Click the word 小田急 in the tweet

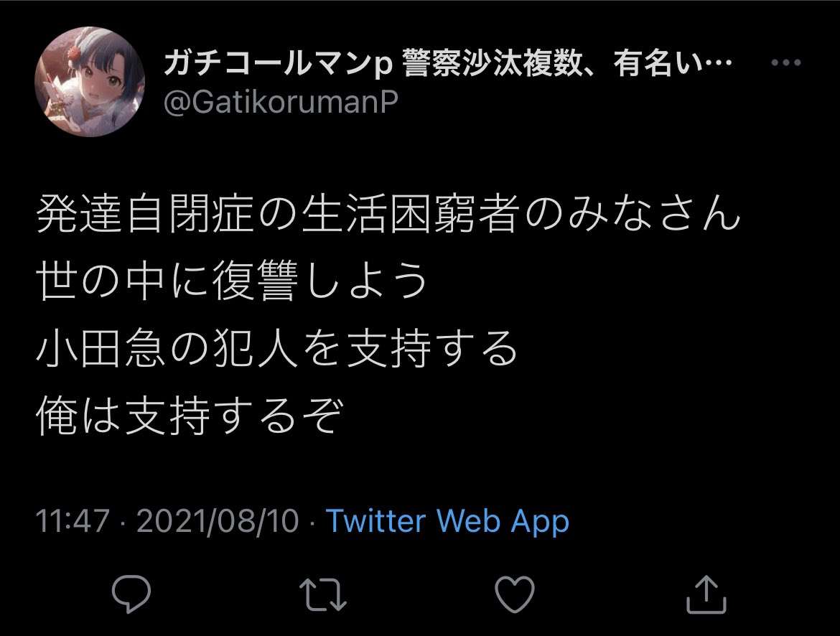101,348
